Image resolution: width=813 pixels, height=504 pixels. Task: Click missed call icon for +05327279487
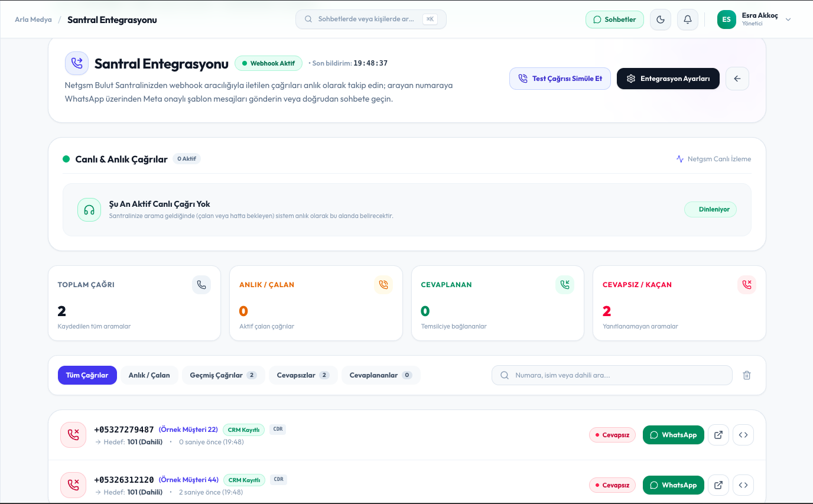click(73, 435)
